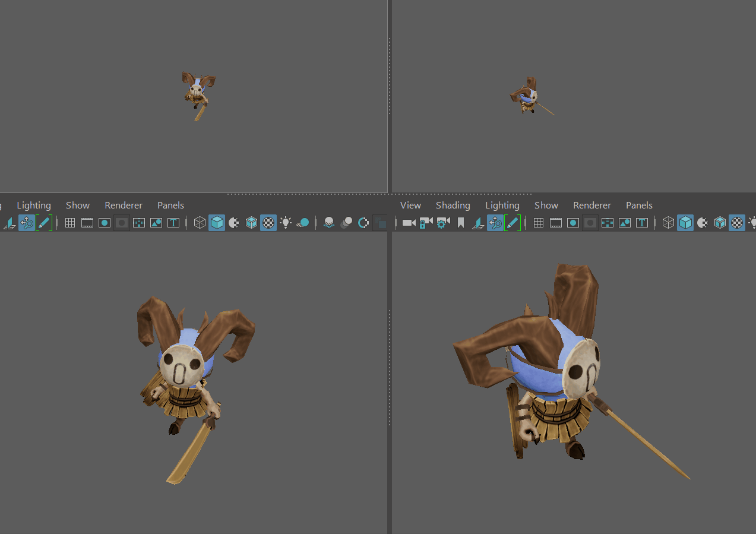Image resolution: width=756 pixels, height=534 pixels.
Task: Toggle safe action in right viewport toolbar
Action: (625, 223)
